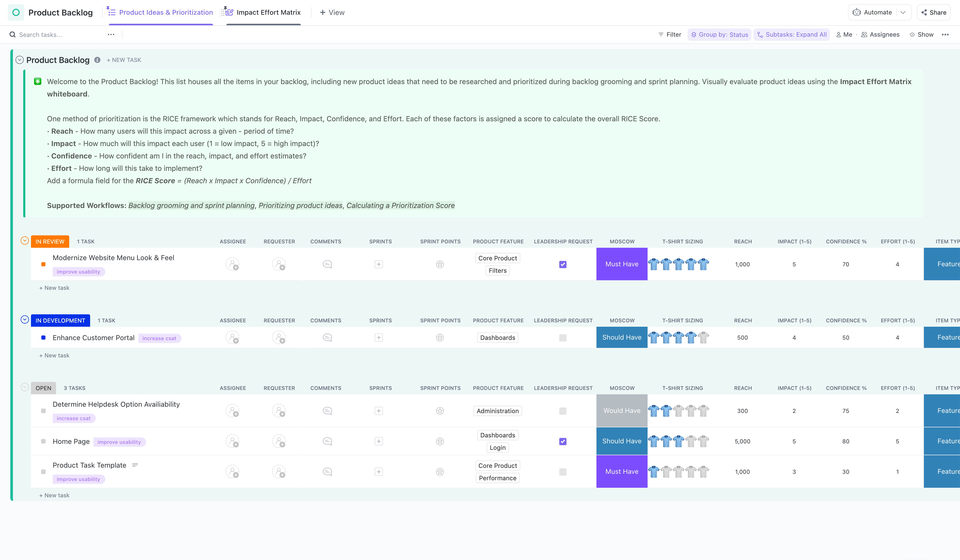Open comments for Modernize Website Menu task
Viewport: 960px width, 560px height.
(x=327, y=264)
